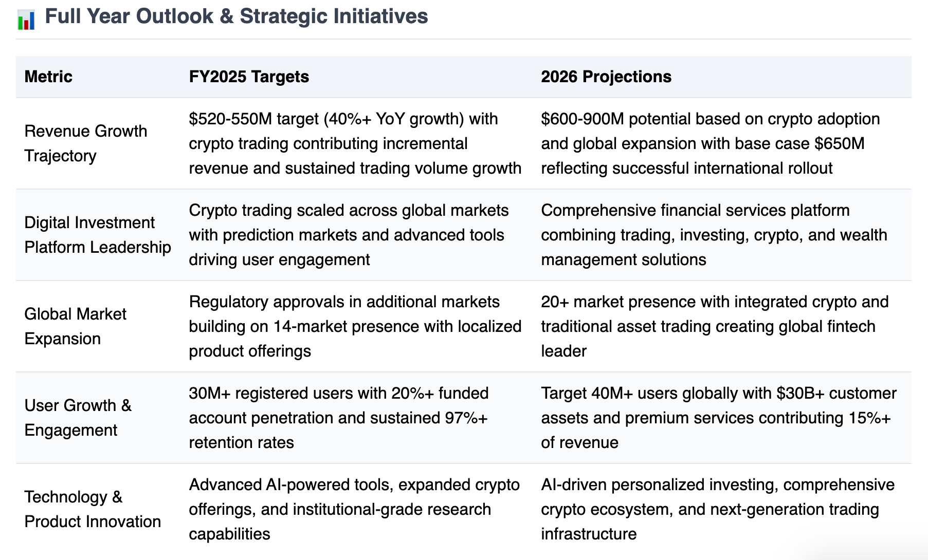This screenshot has width=928, height=560.
Task: Click the Global Market Expansion row label
Action: [x=75, y=326]
